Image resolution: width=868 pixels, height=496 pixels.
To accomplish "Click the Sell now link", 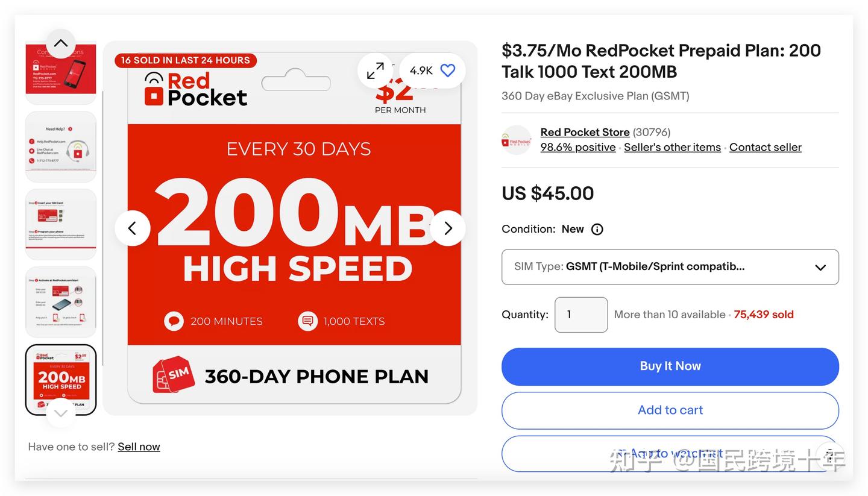I will point(139,447).
